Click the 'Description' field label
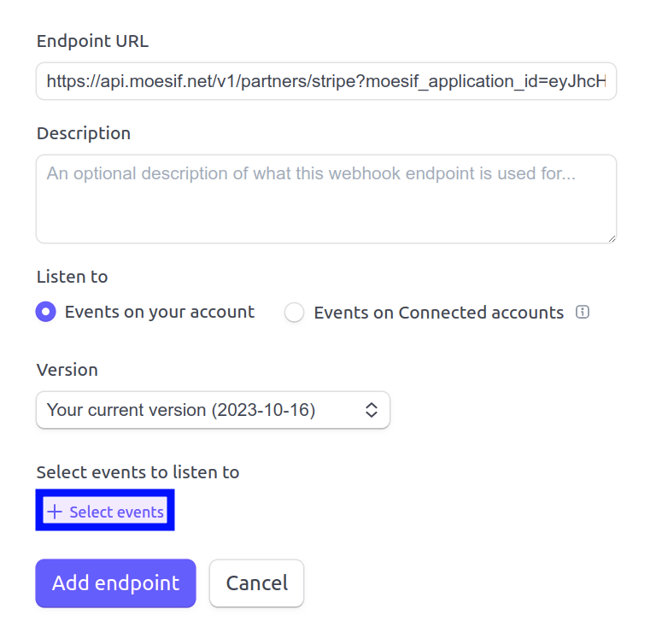The width and height of the screenshot is (656, 644). pos(84,133)
